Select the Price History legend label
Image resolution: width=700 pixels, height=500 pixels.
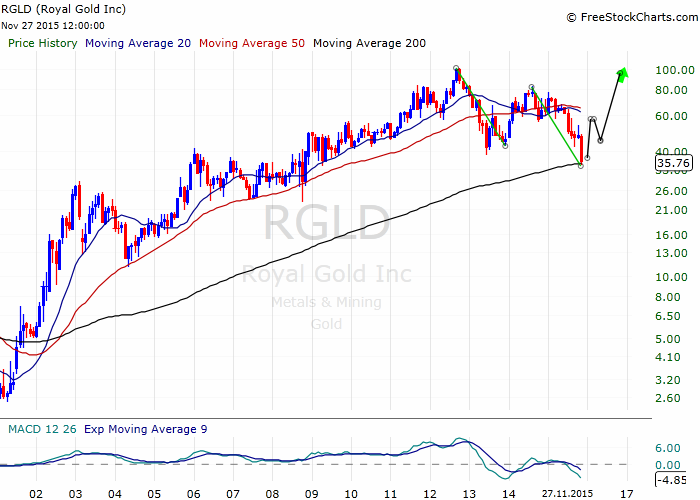43,43
